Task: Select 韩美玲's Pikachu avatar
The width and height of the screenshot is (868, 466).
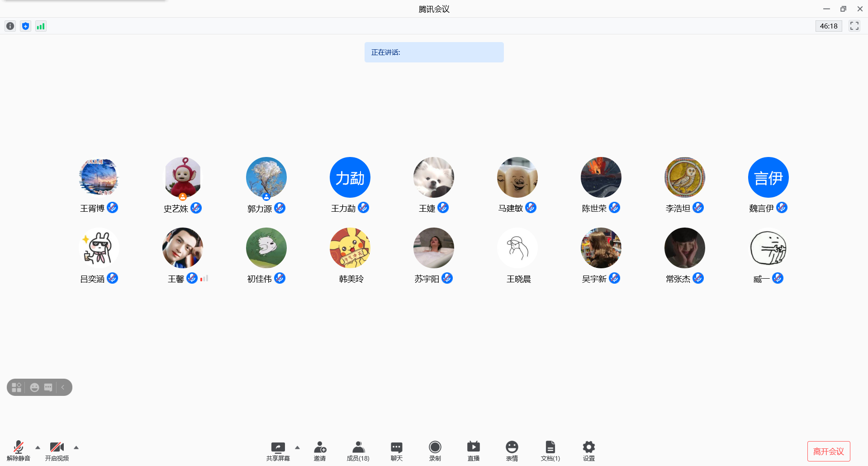Action: click(x=350, y=248)
